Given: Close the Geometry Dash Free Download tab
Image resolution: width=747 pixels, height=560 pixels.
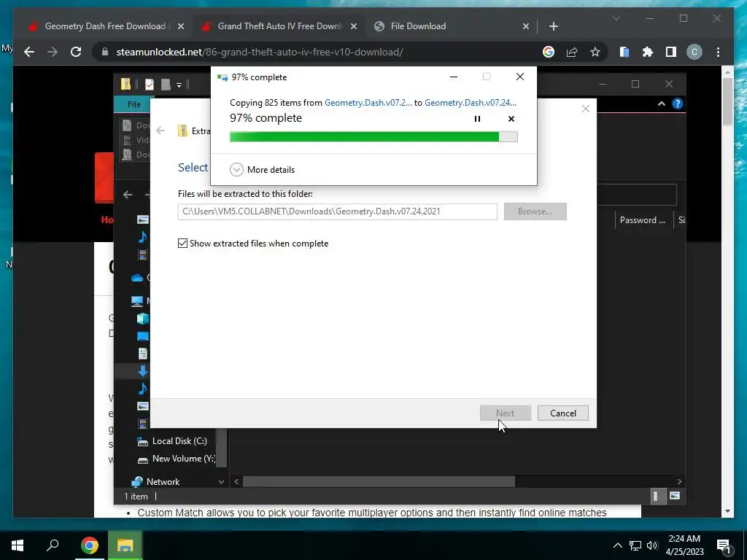Looking at the screenshot, I should pyautogui.click(x=181, y=27).
